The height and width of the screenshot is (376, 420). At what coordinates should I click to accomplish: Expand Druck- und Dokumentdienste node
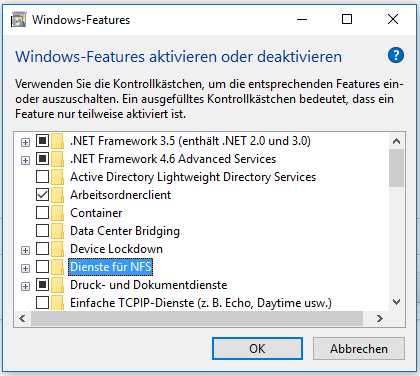pyautogui.click(x=25, y=286)
